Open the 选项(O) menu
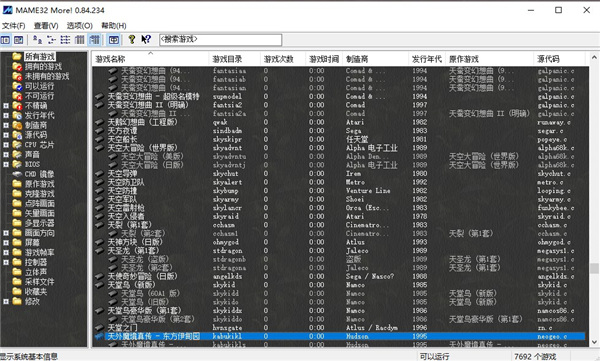The width and height of the screenshot is (600, 361). click(80, 26)
